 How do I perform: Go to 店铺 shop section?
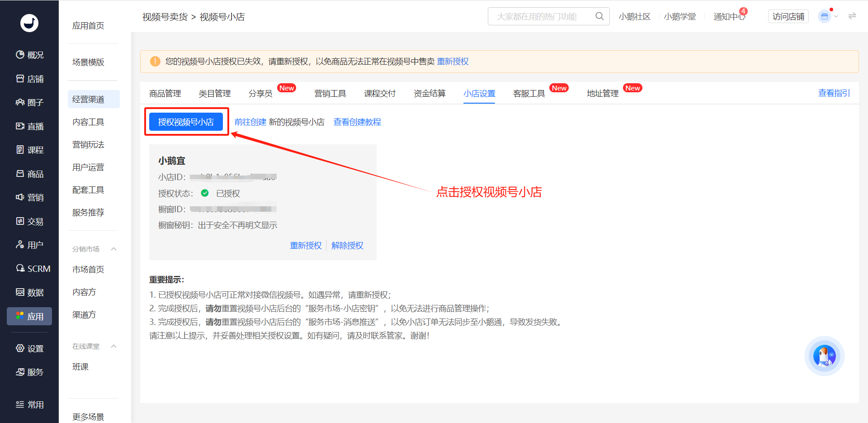[29, 79]
